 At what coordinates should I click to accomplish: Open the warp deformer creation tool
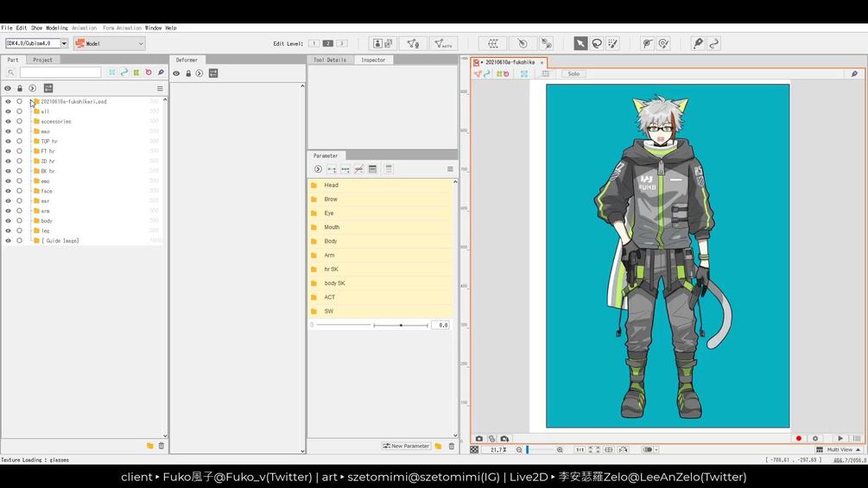tap(492, 43)
